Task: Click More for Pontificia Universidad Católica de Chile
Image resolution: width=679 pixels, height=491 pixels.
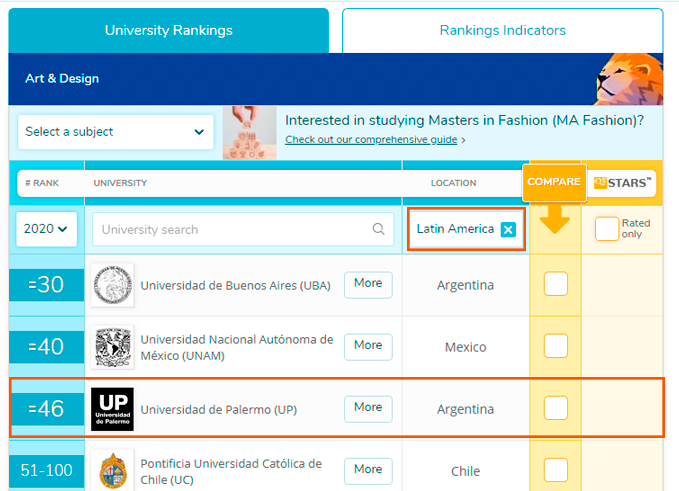Action: (368, 471)
